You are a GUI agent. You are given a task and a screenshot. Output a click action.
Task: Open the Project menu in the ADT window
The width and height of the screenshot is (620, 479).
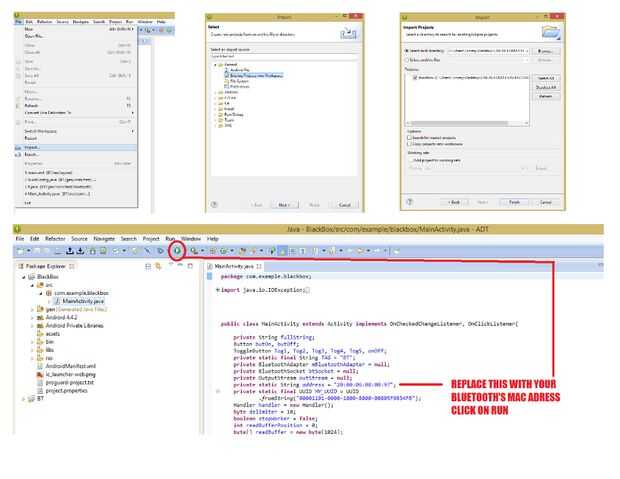(x=151, y=239)
